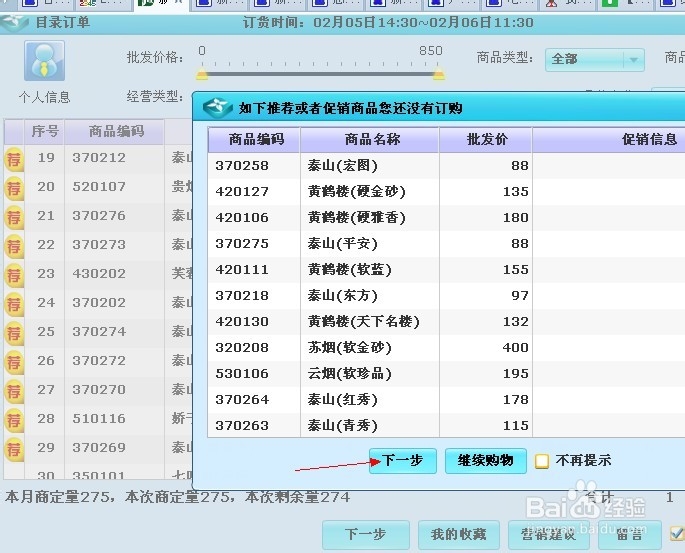Select row 370263 泰山(青秀)

[446, 425]
